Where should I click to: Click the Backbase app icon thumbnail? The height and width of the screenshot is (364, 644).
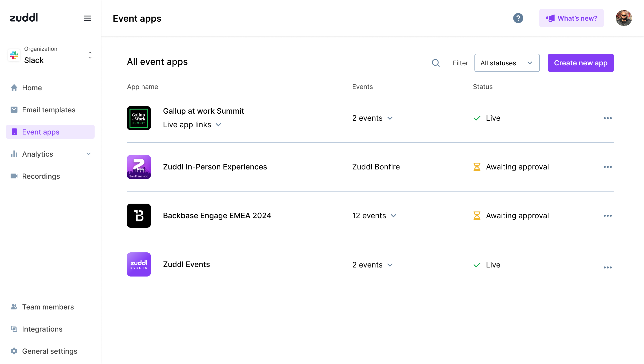[x=139, y=216]
